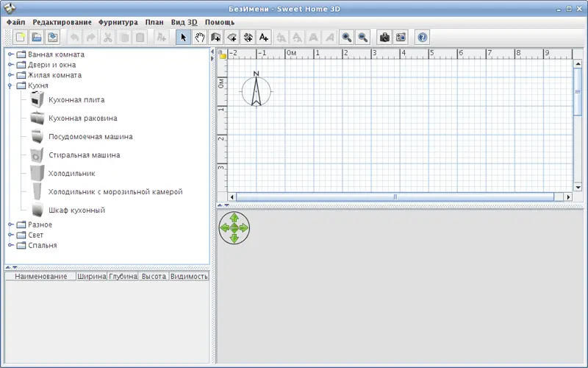Click the New home toolbar icon
The width and height of the screenshot is (588, 368).
21,38
